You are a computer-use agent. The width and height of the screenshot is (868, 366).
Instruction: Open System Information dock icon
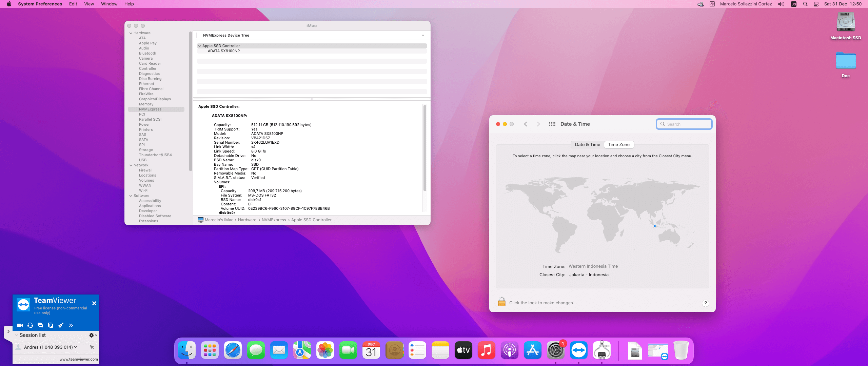(x=601, y=350)
